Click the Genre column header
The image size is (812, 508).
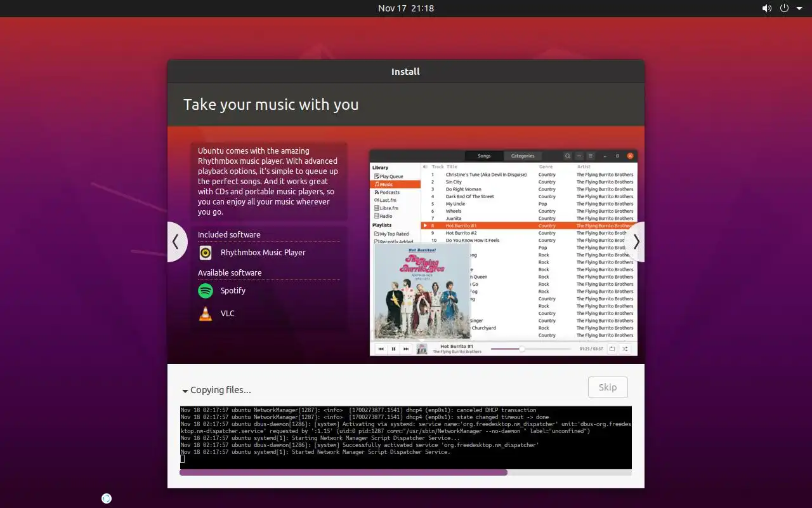click(546, 167)
